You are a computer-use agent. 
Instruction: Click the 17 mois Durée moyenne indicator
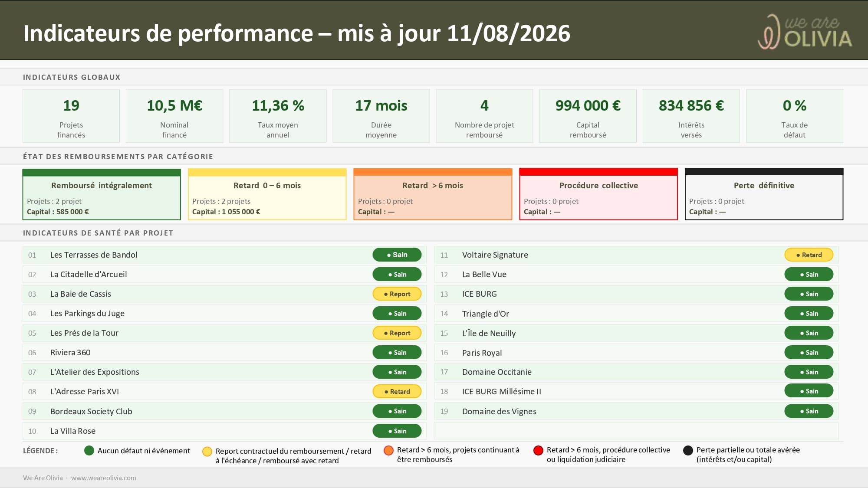click(x=381, y=116)
